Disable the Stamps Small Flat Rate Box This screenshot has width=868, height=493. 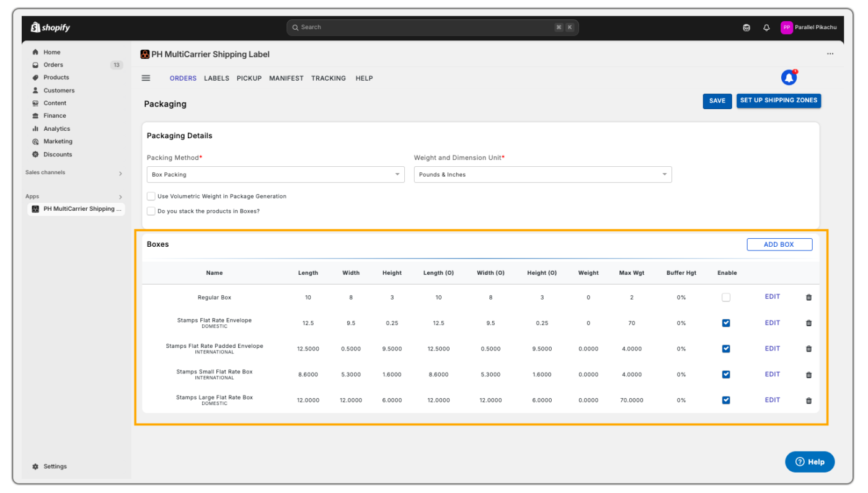pos(726,375)
